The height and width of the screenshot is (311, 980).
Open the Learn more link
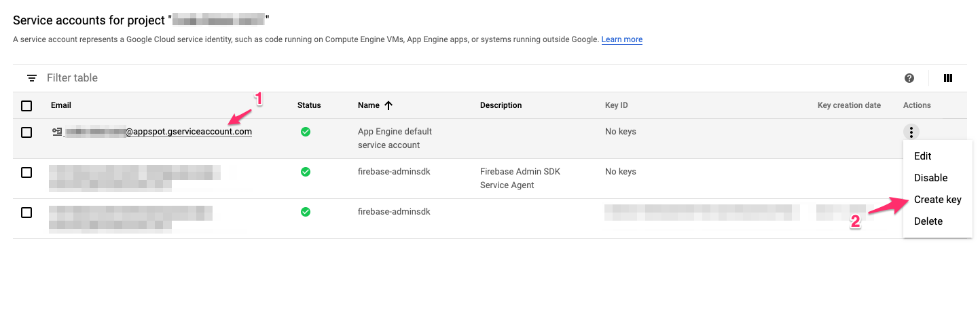tap(622, 39)
